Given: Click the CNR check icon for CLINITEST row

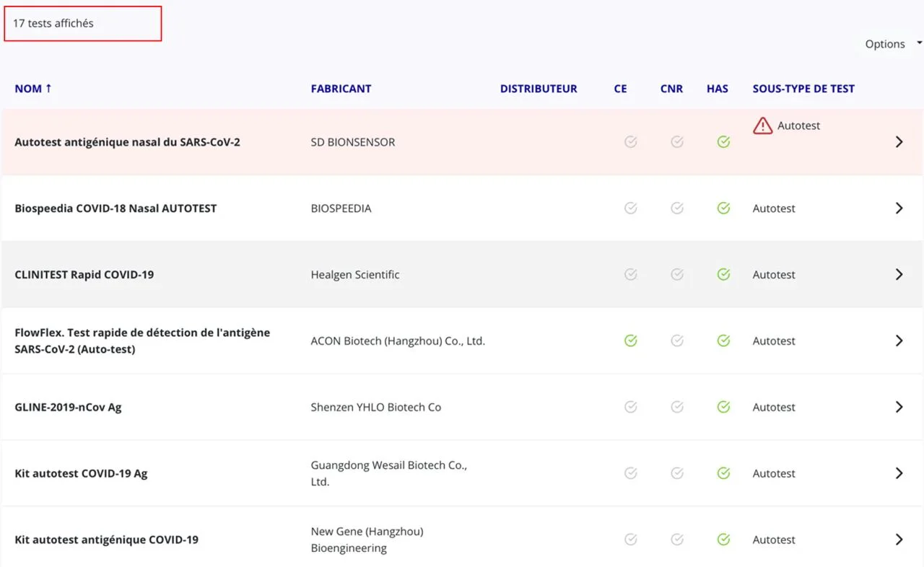Looking at the screenshot, I should coord(677,275).
